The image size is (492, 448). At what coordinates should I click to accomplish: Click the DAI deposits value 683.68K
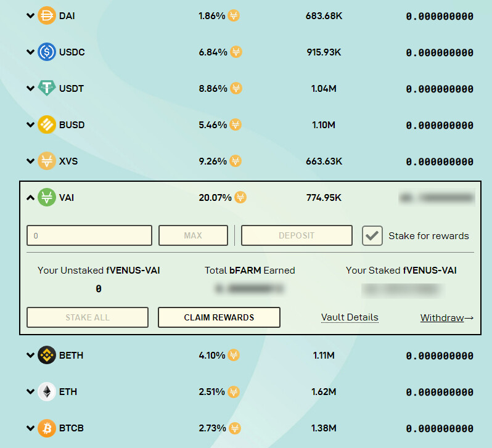pos(324,15)
